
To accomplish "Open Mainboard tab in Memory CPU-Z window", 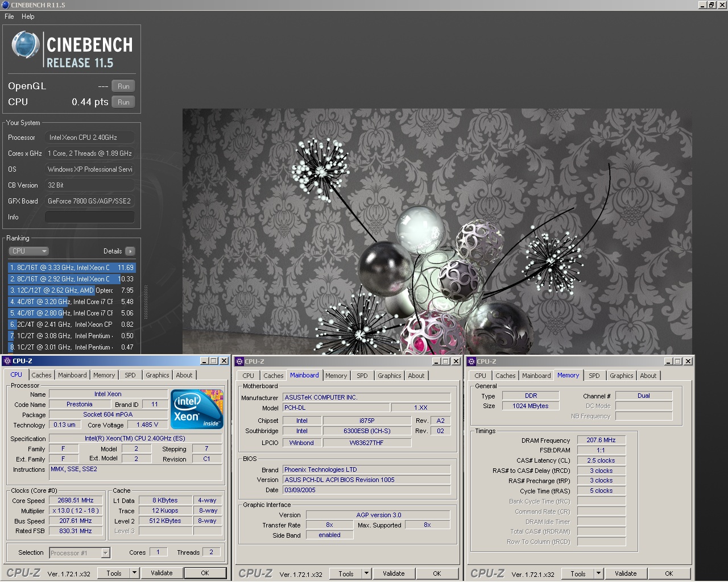I will click(x=536, y=376).
